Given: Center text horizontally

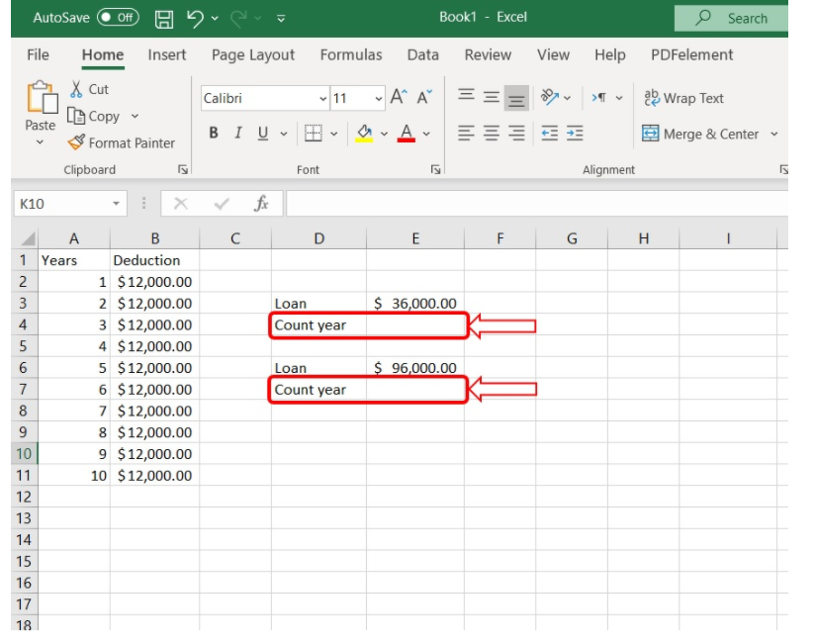Looking at the screenshot, I should tap(492, 134).
